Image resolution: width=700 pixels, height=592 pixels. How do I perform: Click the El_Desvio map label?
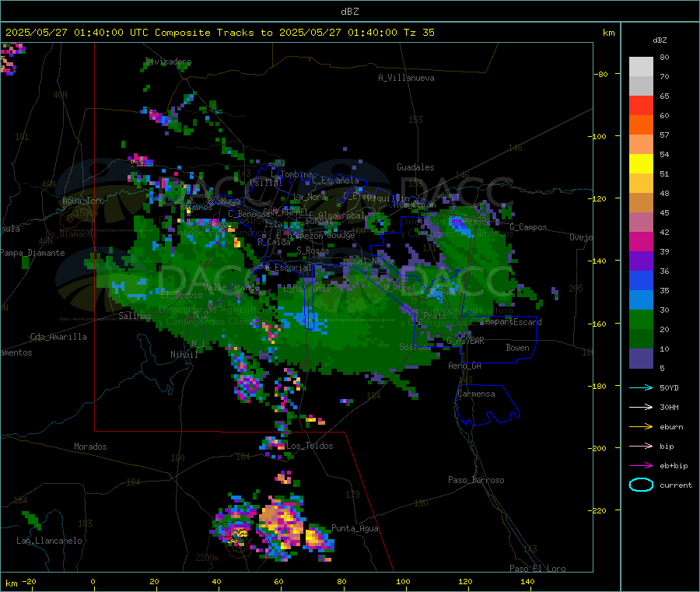(181, 295)
